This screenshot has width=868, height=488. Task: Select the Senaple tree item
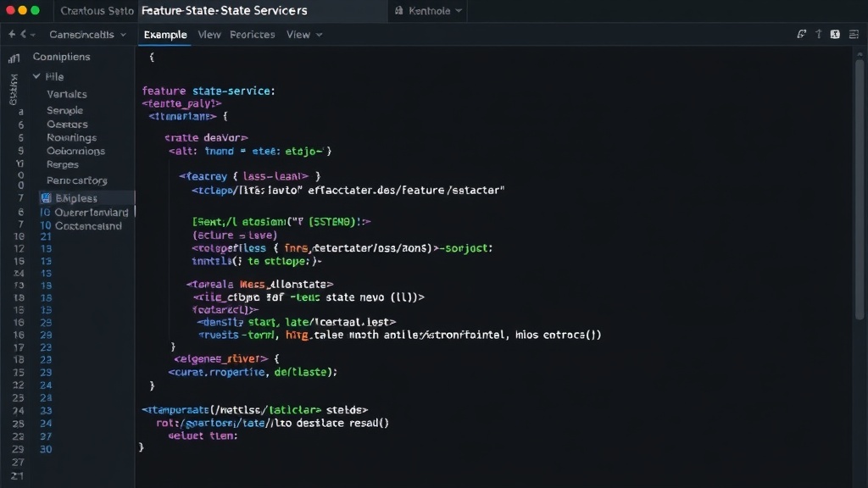point(64,110)
